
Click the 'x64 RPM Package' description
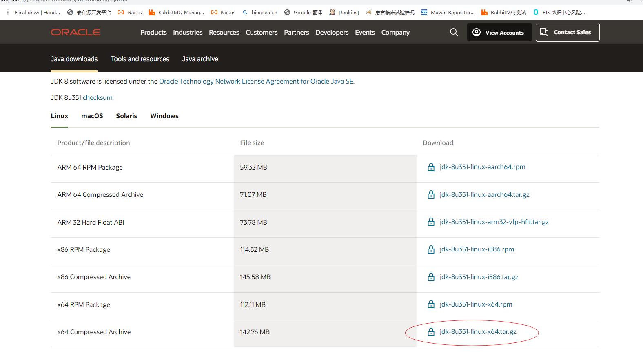coord(84,304)
